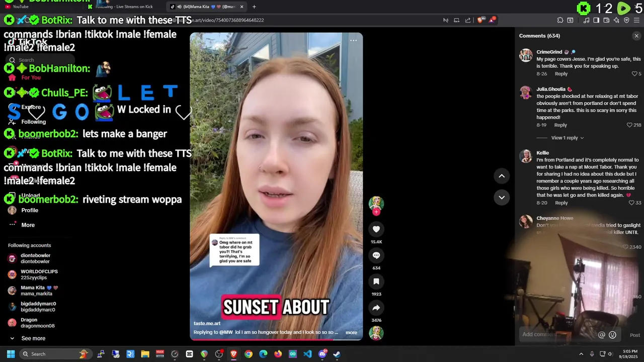The height and width of the screenshot is (362, 644).
Task: Reply to Kellie's comment
Action: (561, 203)
